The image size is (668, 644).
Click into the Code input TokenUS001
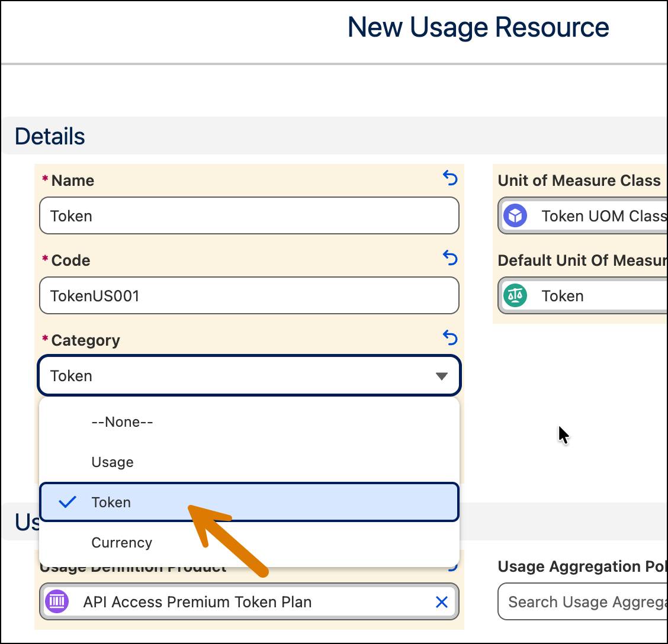[249, 295]
